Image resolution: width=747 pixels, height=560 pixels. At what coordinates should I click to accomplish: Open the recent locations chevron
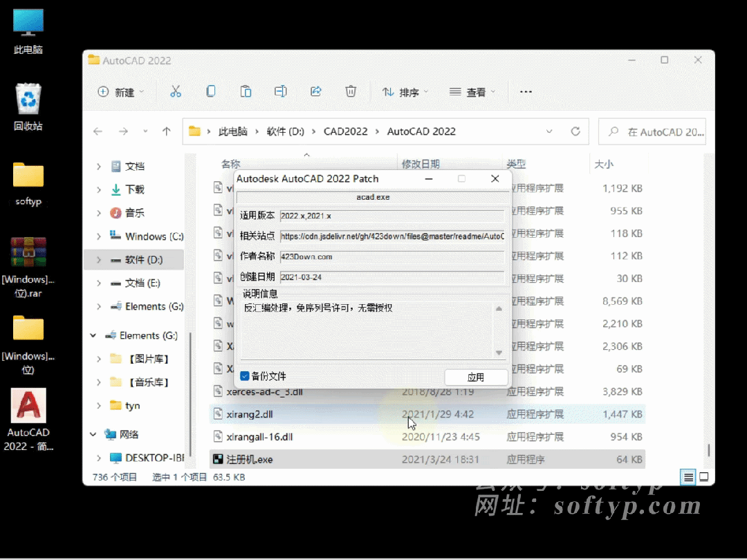[x=145, y=131]
